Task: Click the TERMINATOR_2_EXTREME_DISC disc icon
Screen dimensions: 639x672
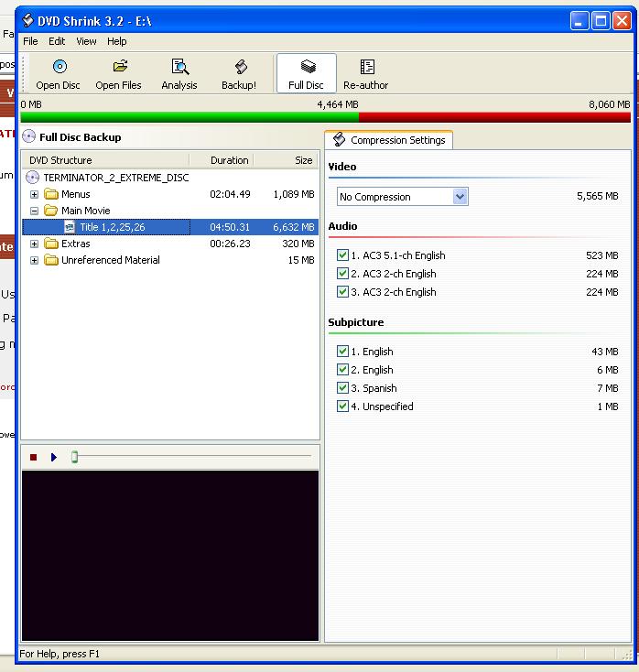Action: click(33, 177)
